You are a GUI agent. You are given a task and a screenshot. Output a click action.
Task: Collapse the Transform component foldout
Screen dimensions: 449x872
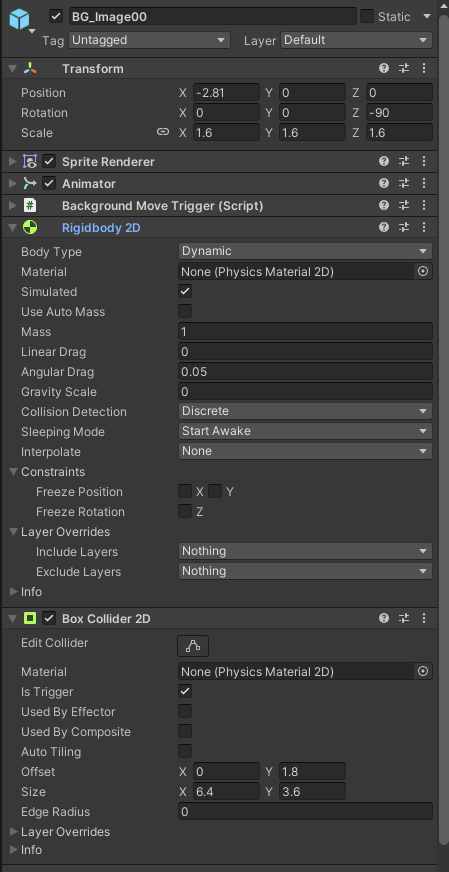coord(13,69)
